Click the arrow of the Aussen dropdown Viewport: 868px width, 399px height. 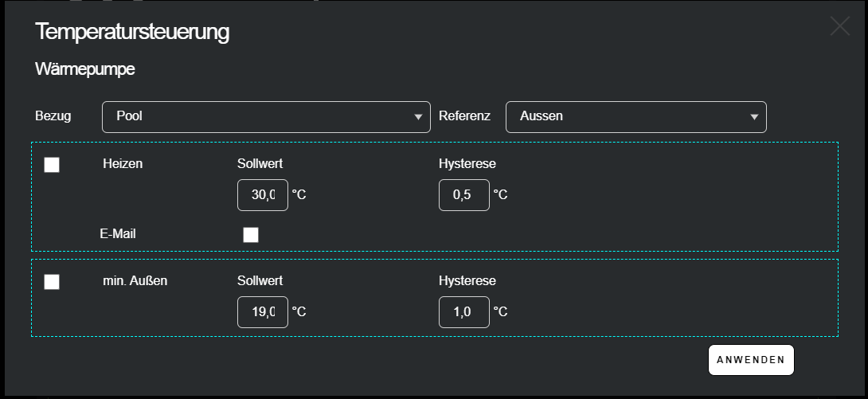tap(754, 117)
